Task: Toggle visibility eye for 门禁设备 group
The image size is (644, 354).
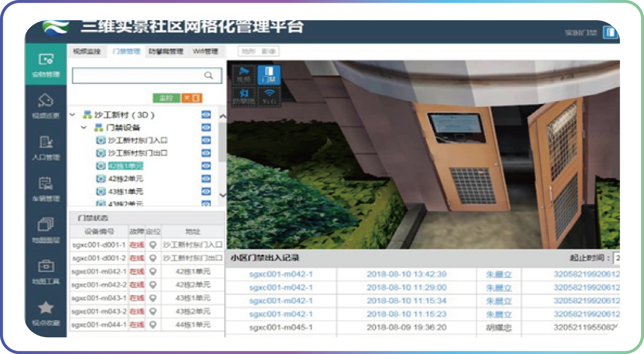Action: [x=206, y=127]
